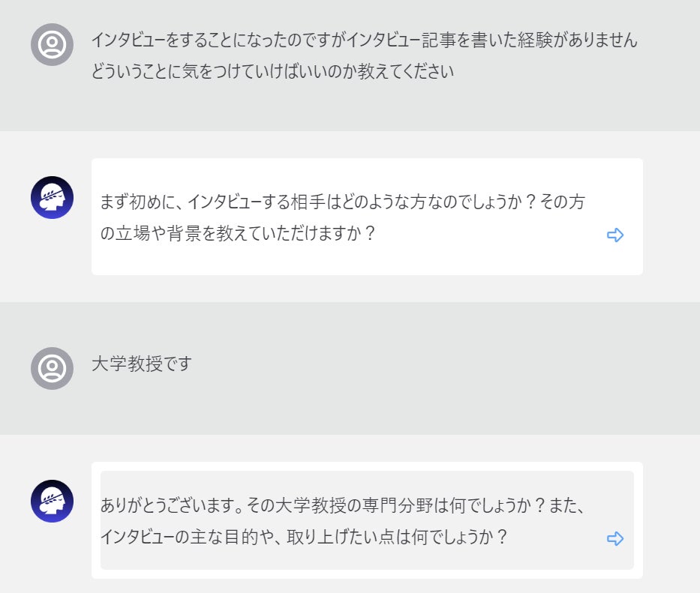The width and height of the screenshot is (700, 593).
Task: Click the line 'の立場や背景を教えていただけますか？'
Action: (238, 233)
